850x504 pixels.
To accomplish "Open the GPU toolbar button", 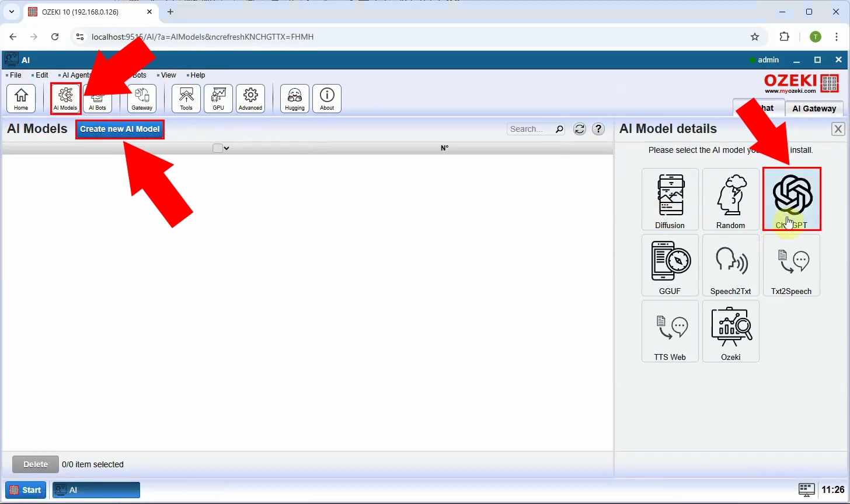I will pos(218,99).
